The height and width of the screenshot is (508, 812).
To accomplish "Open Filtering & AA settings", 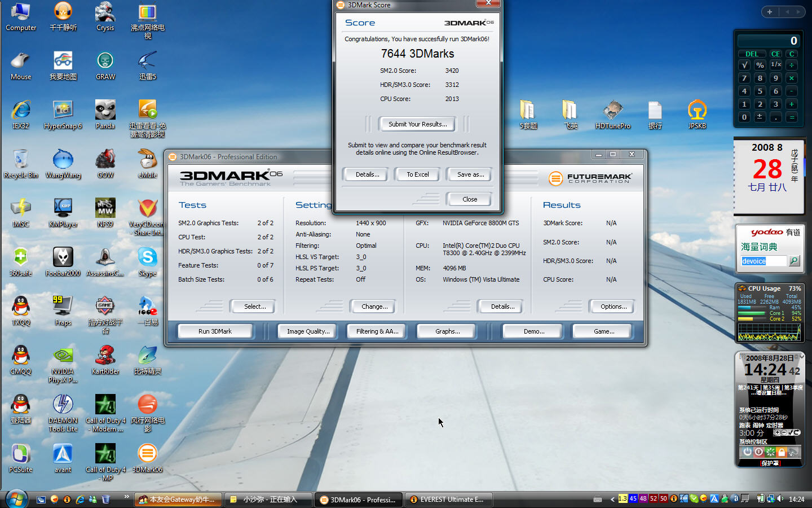I will pos(377,331).
